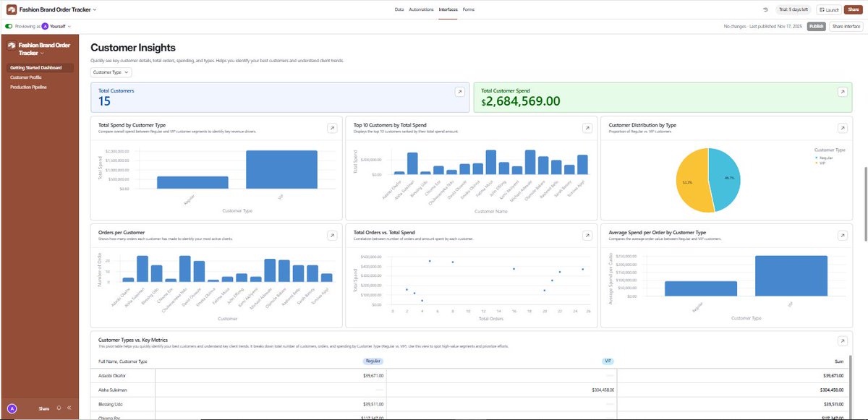Viewport: 868px width, 420px height.
Task: Click the notification bell in sidebar footer
Action: click(59, 408)
